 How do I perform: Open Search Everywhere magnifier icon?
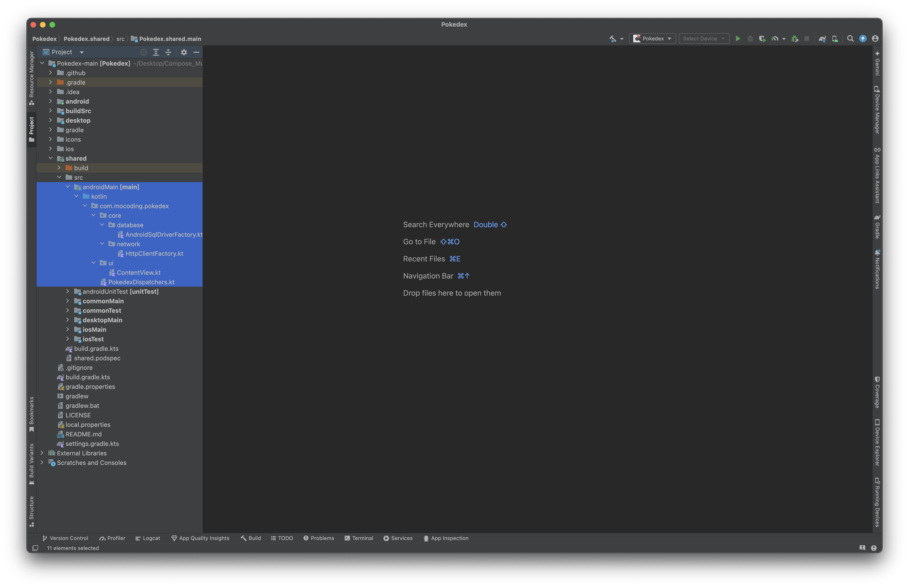pos(850,39)
